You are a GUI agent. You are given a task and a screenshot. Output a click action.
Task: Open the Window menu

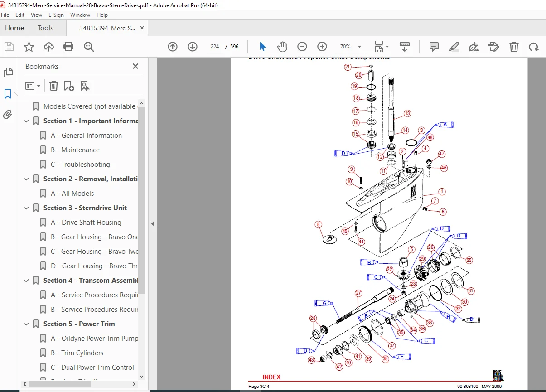point(80,15)
